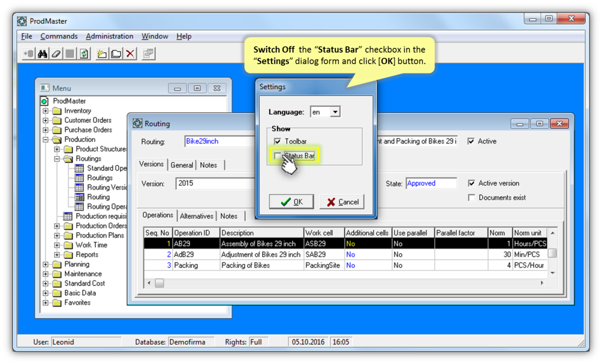602x364 pixels.
Task: Click the greyed overlapping-windows toolbar icon
Action: (x=148, y=54)
